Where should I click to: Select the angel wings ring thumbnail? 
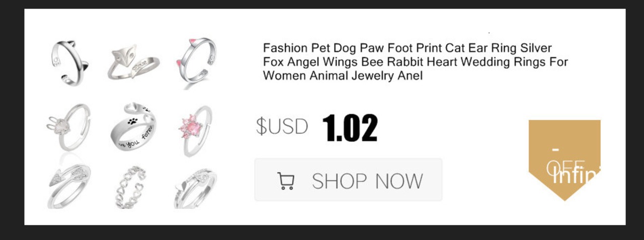[70, 185]
